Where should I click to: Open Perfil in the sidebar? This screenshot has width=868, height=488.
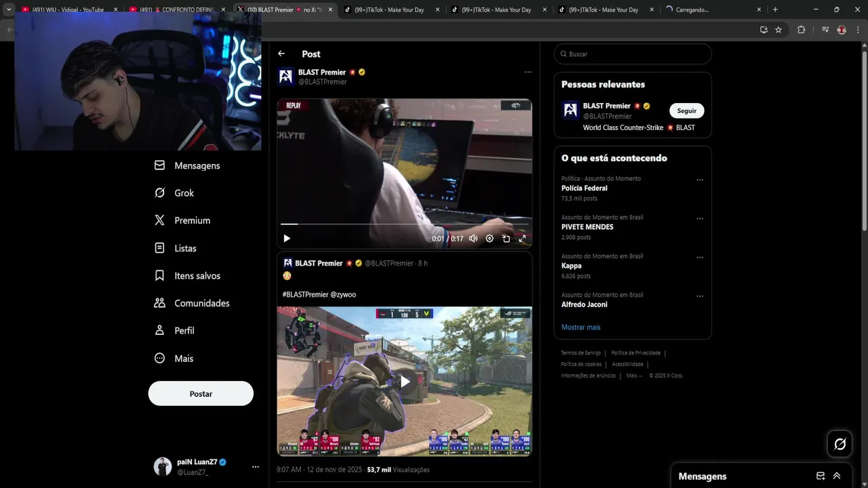coord(174,331)
